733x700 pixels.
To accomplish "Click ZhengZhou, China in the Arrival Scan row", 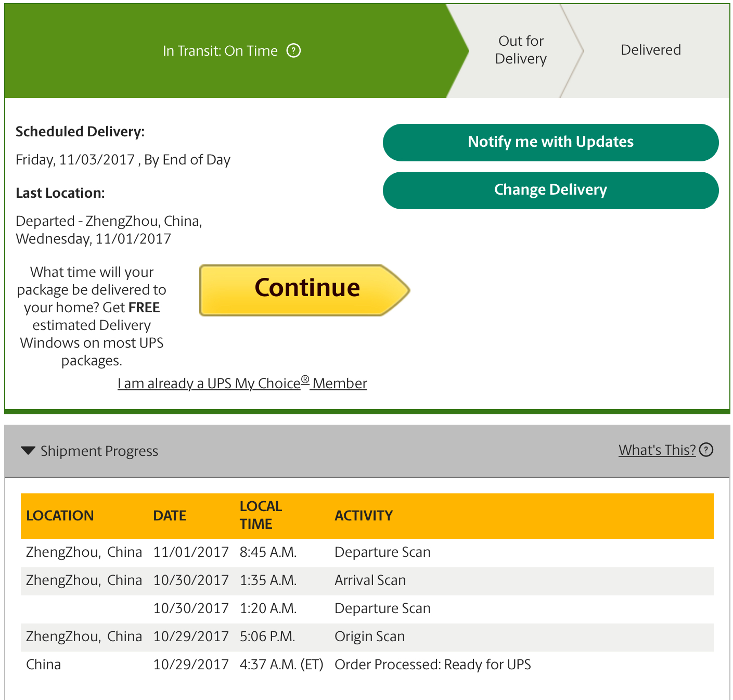I will click(x=84, y=580).
